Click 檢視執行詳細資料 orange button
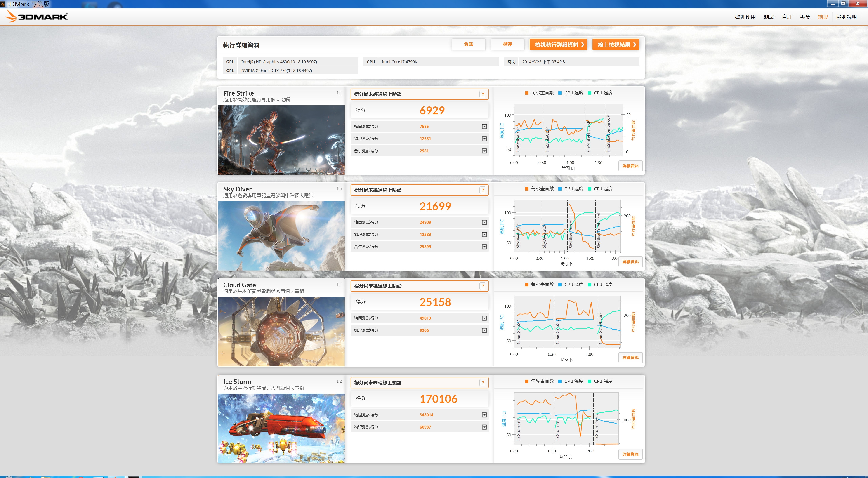The height and width of the screenshot is (478, 868). tap(558, 45)
